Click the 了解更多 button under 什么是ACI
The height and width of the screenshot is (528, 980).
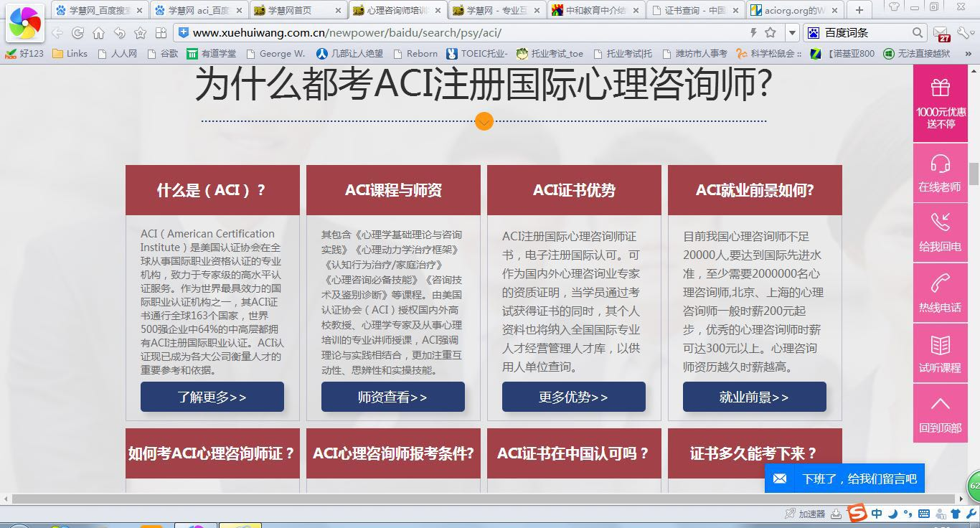[x=212, y=397]
